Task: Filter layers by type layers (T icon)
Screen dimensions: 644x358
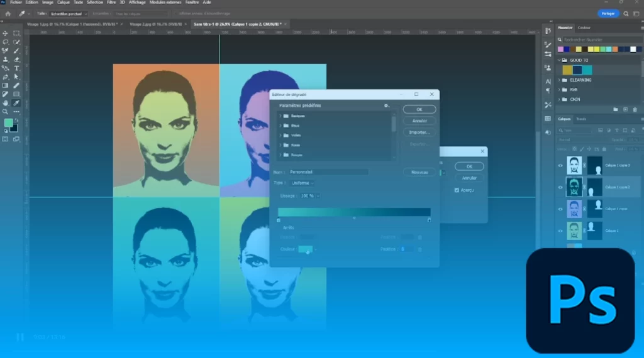Action: [616, 131]
